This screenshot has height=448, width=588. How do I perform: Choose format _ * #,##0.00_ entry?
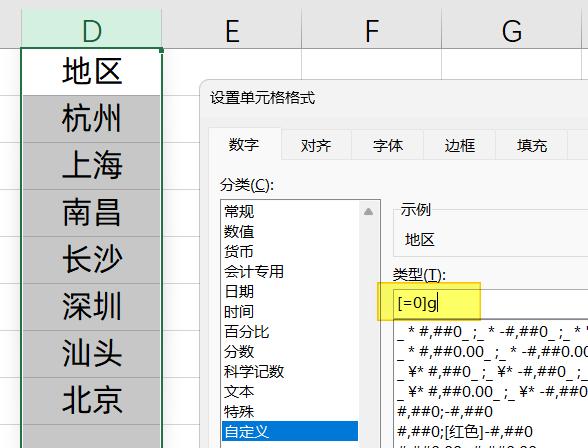[x=492, y=352]
